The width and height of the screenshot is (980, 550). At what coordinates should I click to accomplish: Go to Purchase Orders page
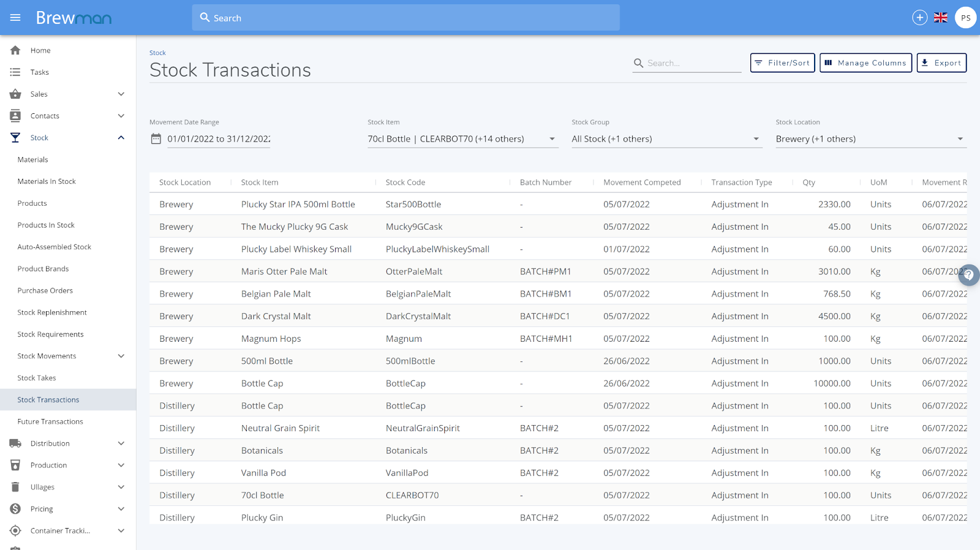(x=45, y=290)
